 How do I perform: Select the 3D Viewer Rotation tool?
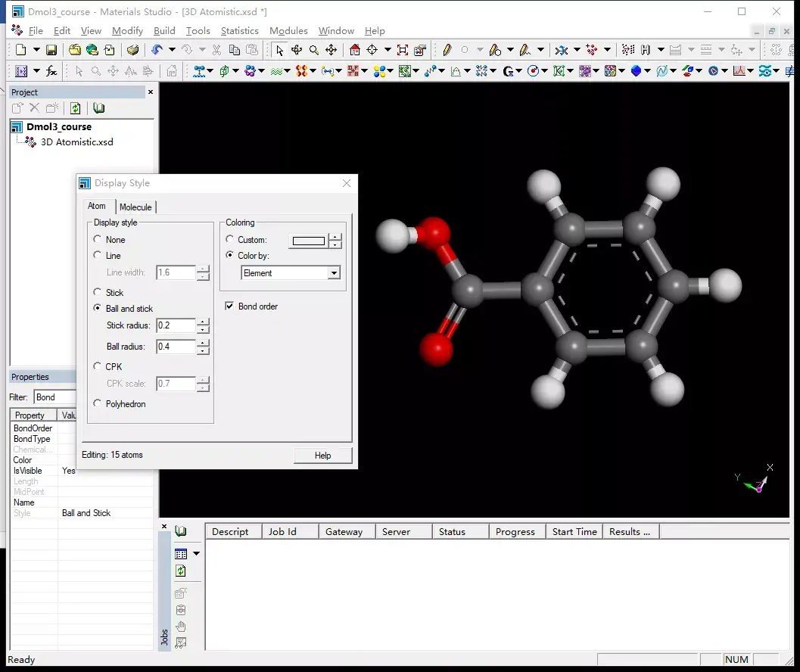(297, 50)
